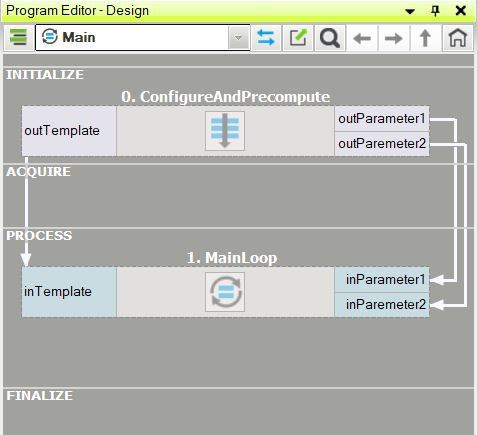
Task: Go back with the left arrow
Action: coord(362,38)
